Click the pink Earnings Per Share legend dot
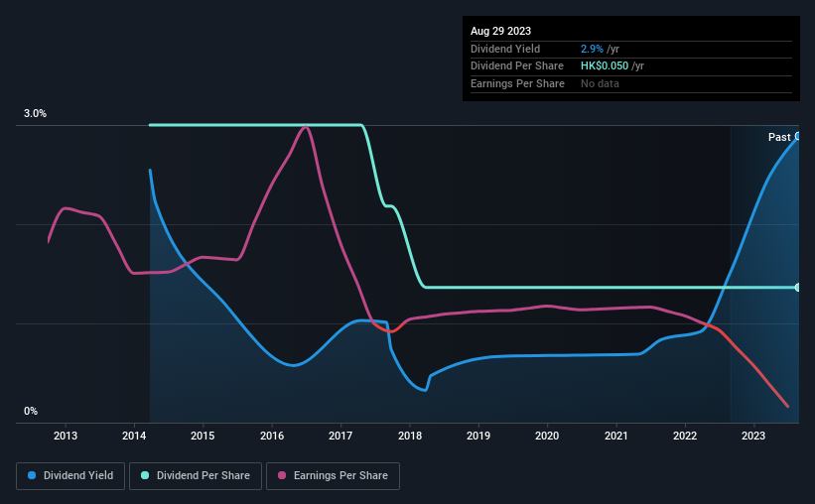The image size is (815, 504). click(x=282, y=475)
